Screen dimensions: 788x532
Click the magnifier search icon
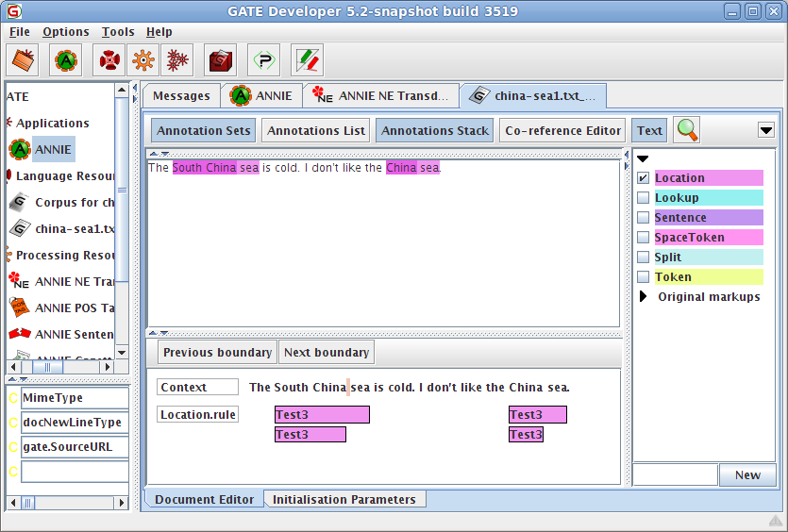pos(686,130)
